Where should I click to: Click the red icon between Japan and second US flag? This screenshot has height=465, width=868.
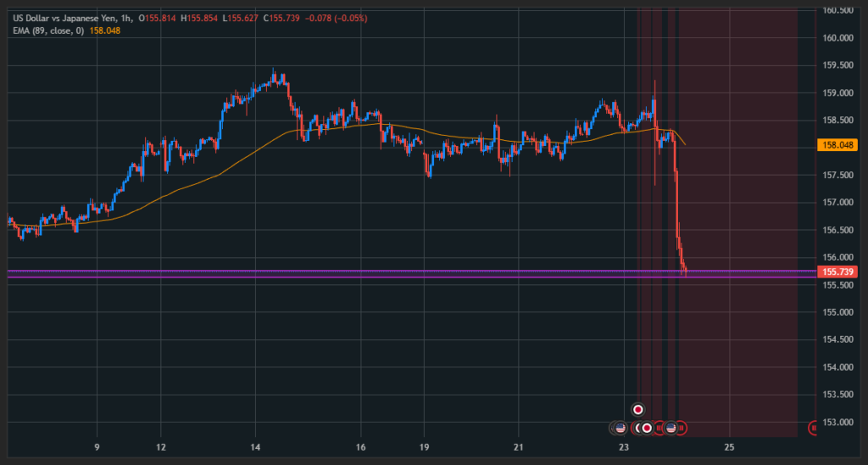[x=659, y=428]
